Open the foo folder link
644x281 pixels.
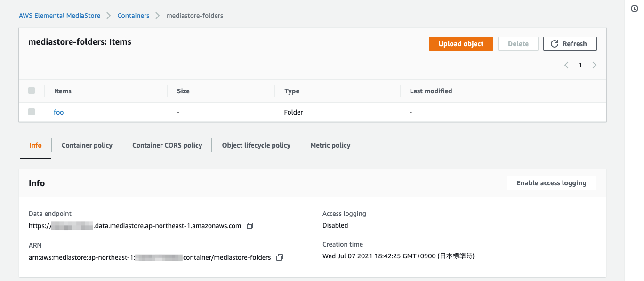[58, 112]
